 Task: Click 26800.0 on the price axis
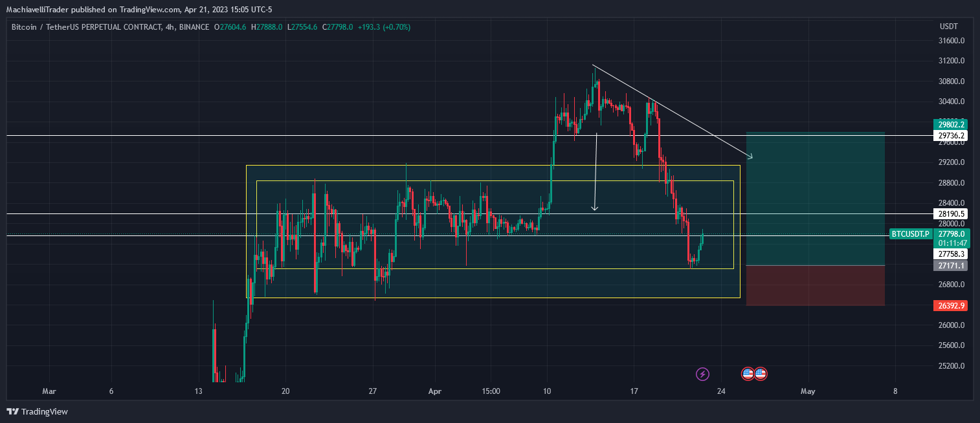[x=952, y=285]
